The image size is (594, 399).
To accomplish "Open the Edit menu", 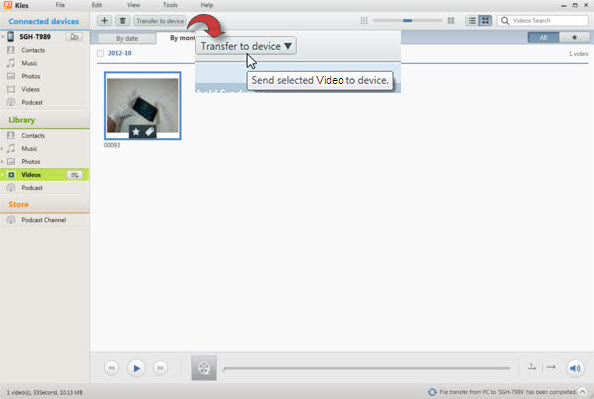I will tap(97, 5).
